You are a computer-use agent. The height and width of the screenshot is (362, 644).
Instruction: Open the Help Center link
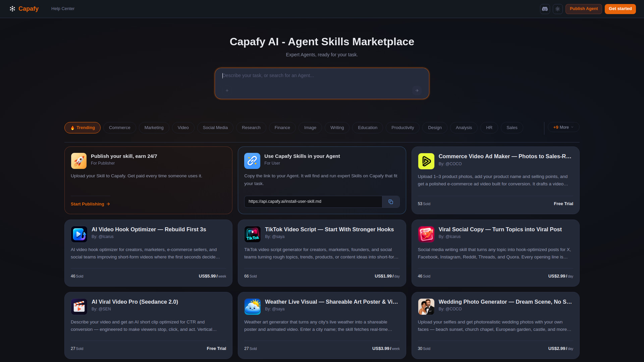63,9
